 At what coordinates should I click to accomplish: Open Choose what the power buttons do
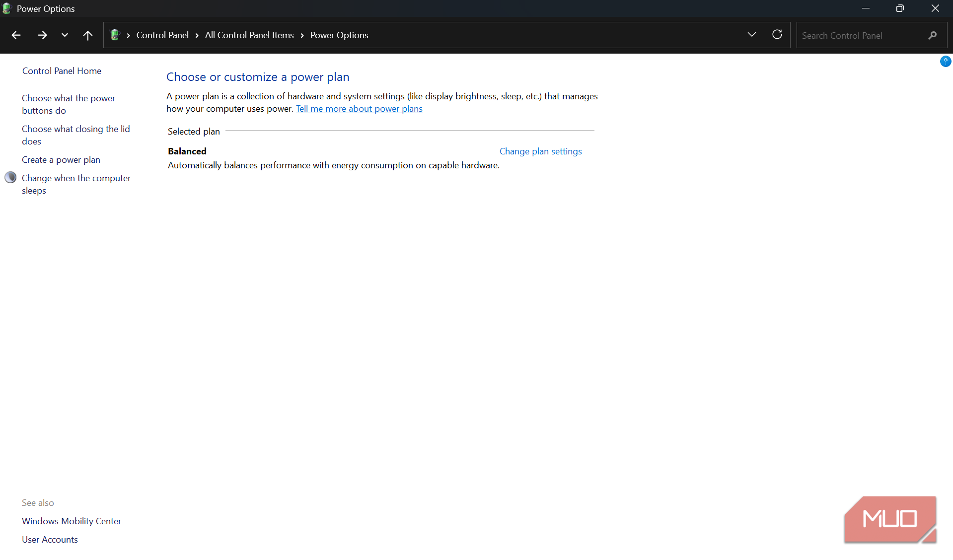69,104
